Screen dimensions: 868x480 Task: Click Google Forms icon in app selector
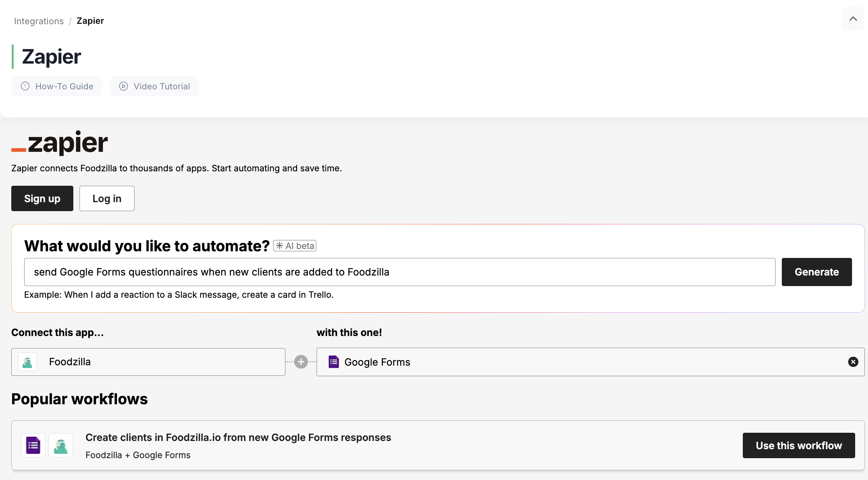click(334, 362)
